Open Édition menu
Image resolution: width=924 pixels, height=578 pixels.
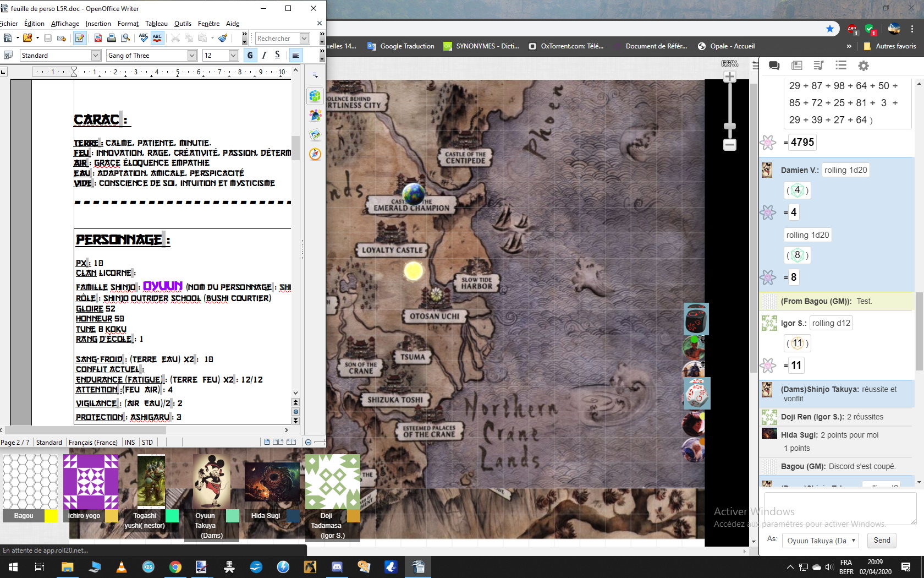[x=34, y=24]
